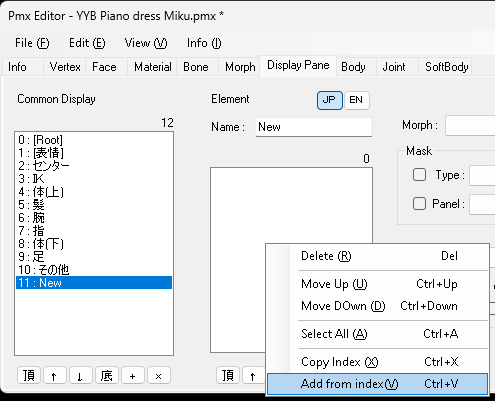Viewport: 495px width, 401px height.
Task: Switch to the Bone tab
Action: click(x=196, y=67)
